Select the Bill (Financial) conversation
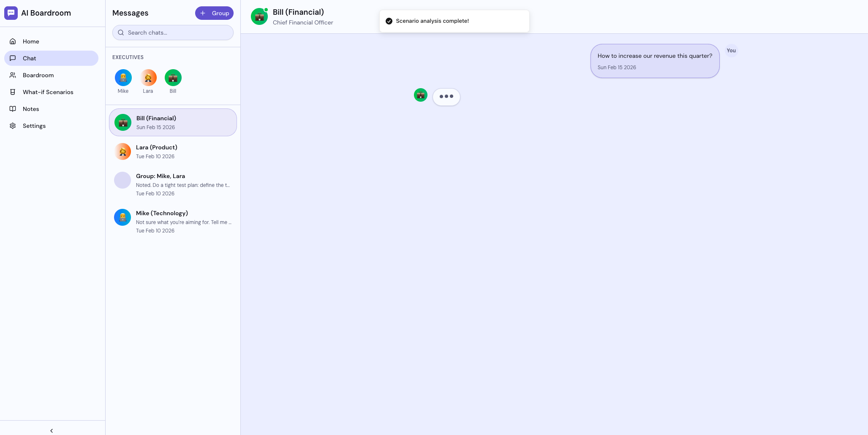 (173, 122)
